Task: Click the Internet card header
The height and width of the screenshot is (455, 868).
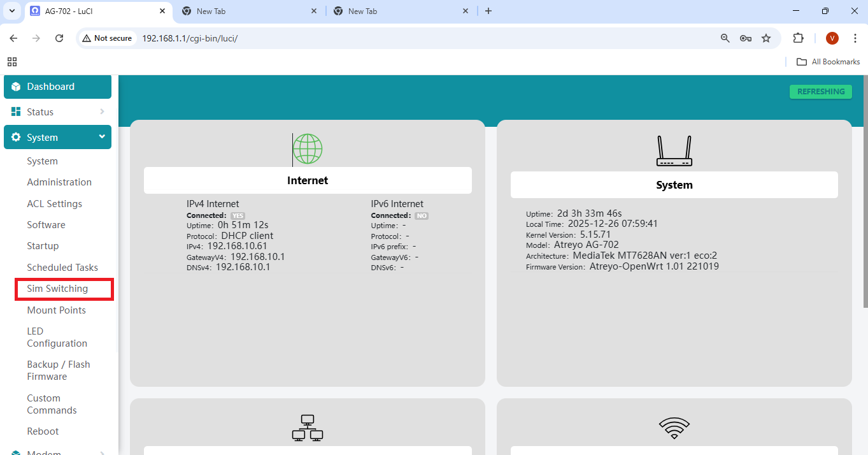Action: [308, 180]
